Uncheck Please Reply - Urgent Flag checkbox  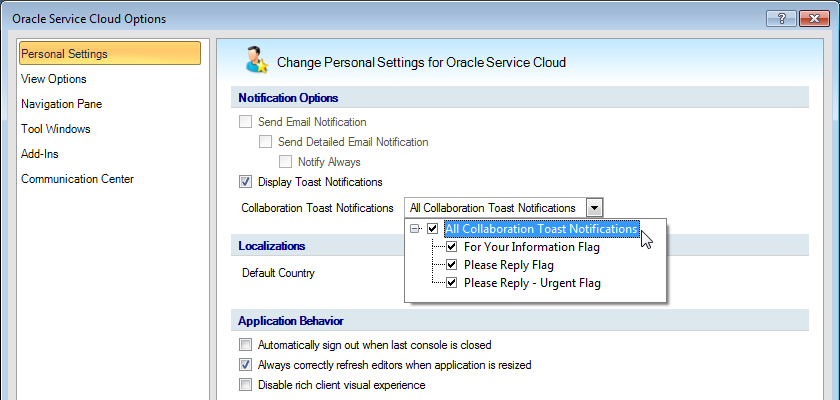(x=452, y=283)
